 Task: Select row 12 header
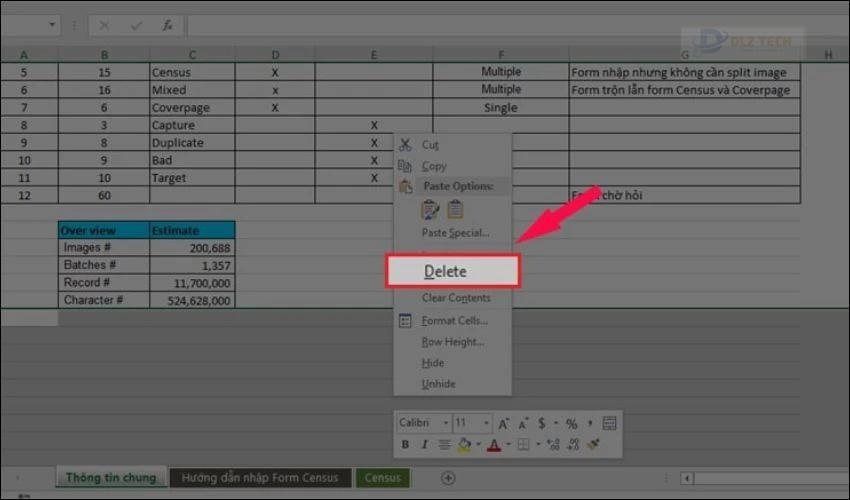24,195
